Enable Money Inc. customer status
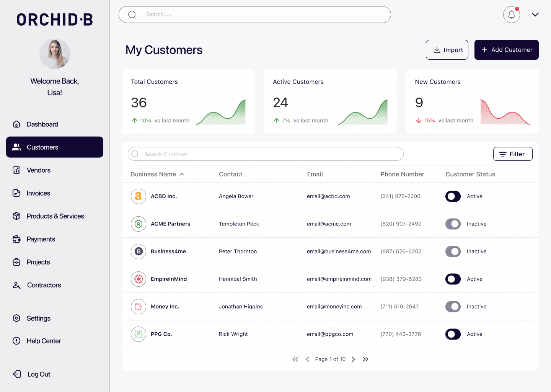 point(453,307)
